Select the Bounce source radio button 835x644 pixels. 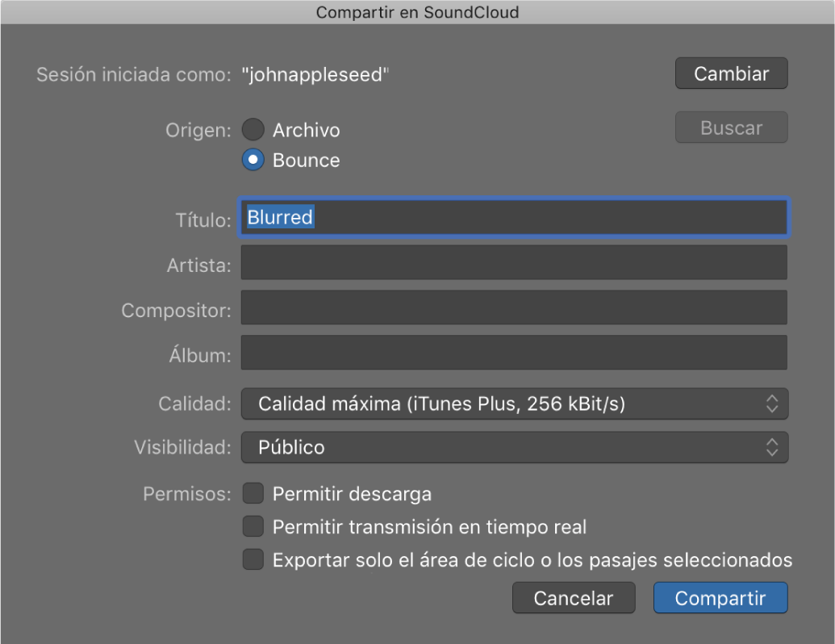(253, 160)
